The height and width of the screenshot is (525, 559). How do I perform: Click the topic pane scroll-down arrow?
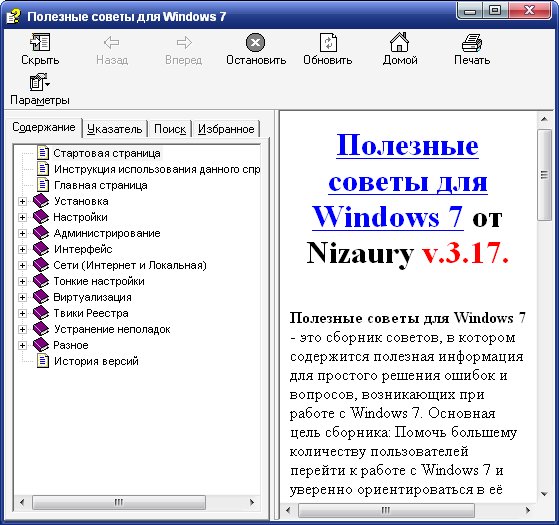544,494
